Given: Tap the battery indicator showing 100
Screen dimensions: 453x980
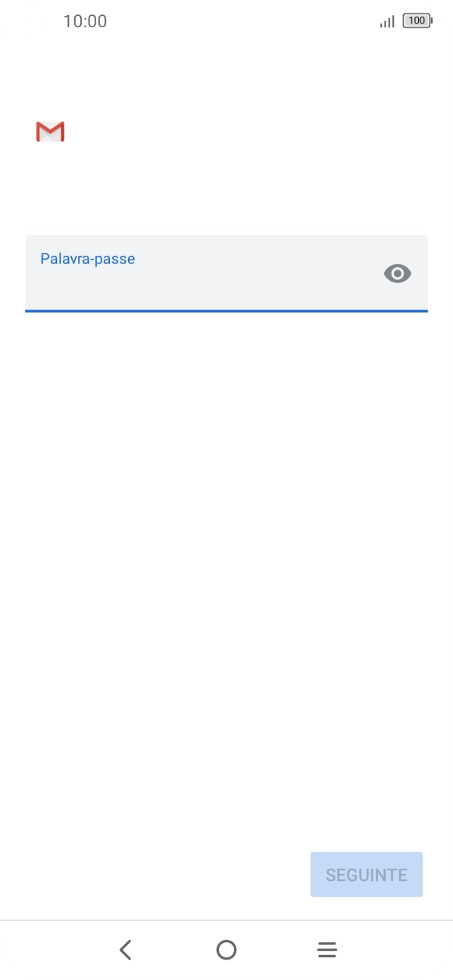Looking at the screenshot, I should [417, 21].
